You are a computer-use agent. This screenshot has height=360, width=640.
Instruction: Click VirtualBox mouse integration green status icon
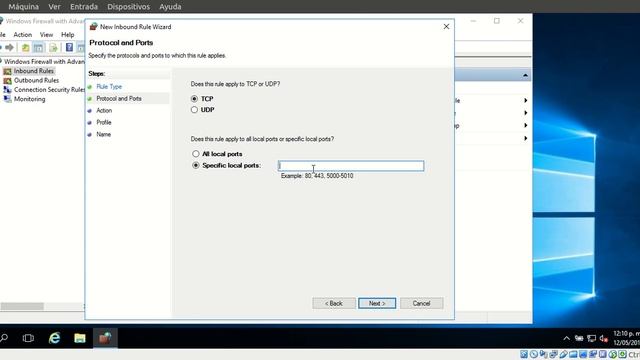(x=613, y=354)
